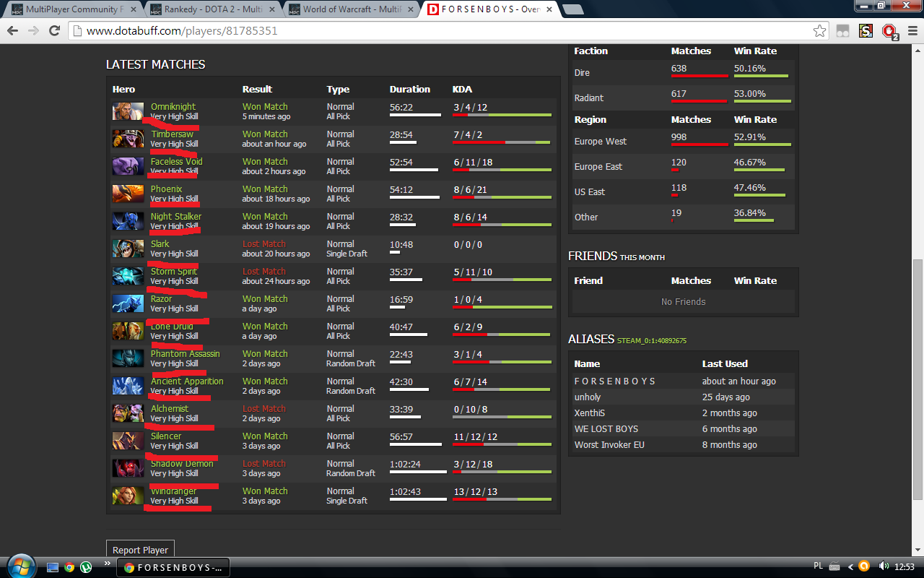Screen dimensions: 924x578
Task: Open the Alchemist hero name link
Action: [x=170, y=409]
